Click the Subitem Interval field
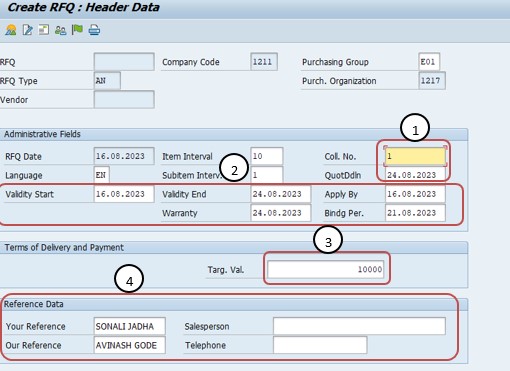 pos(267,175)
